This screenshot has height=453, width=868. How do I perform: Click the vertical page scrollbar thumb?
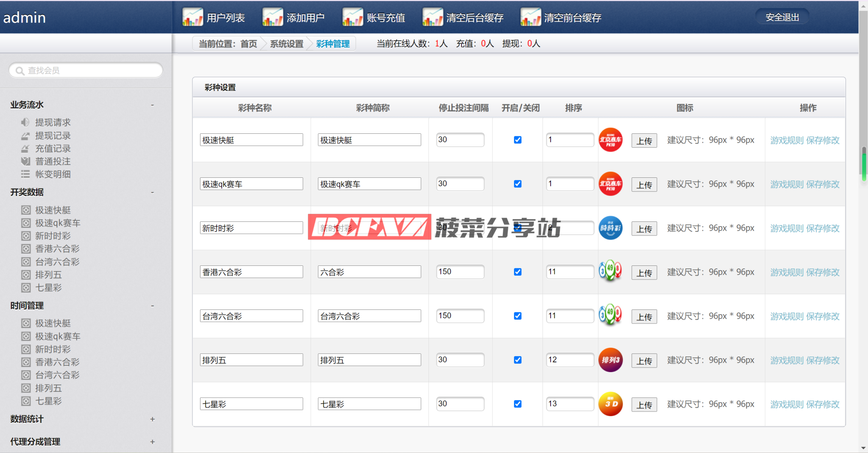click(863, 163)
